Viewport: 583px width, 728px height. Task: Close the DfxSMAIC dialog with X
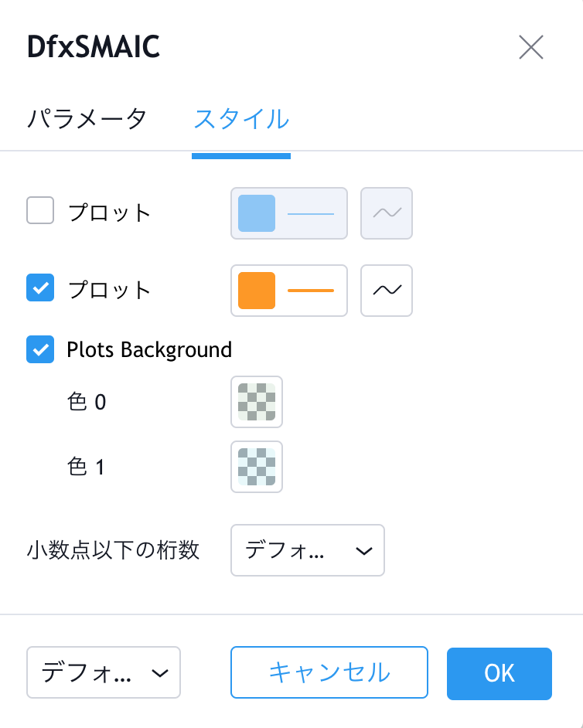[531, 47]
